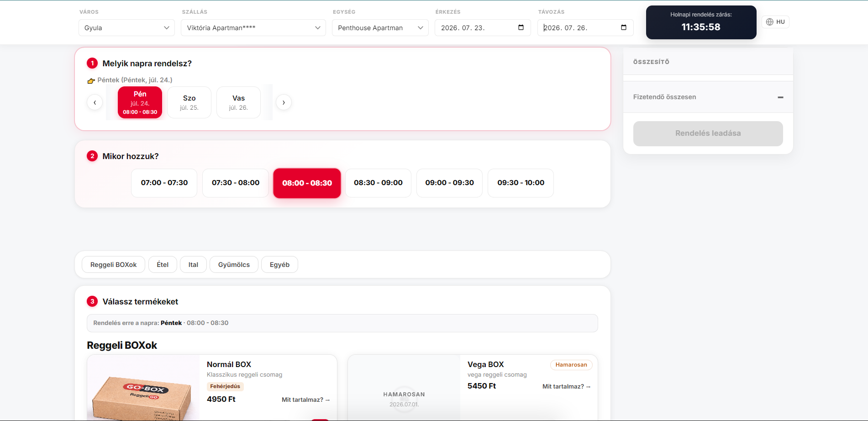Choose the 09:00 - 09:30 delivery slot

point(449,183)
